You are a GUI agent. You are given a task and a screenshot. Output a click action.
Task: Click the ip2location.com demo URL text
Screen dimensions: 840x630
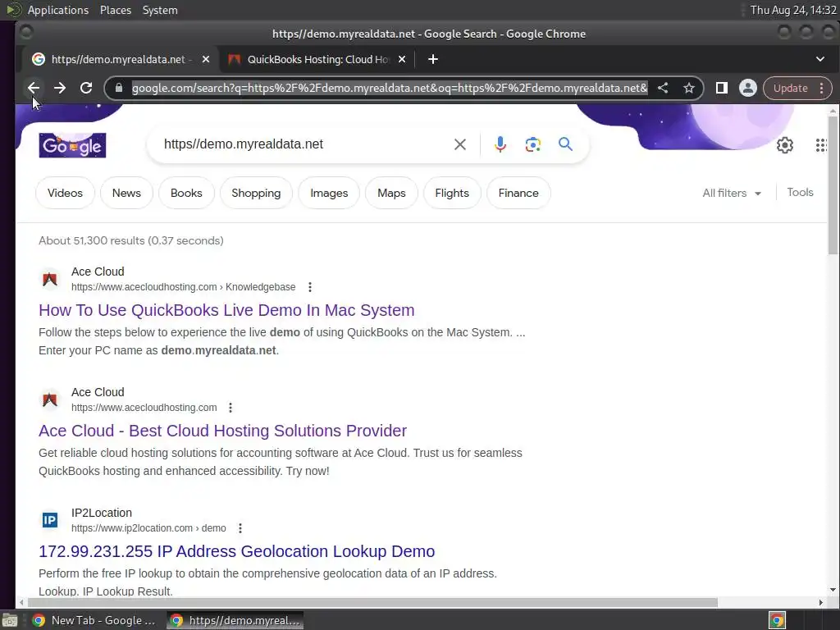pyautogui.click(x=148, y=528)
